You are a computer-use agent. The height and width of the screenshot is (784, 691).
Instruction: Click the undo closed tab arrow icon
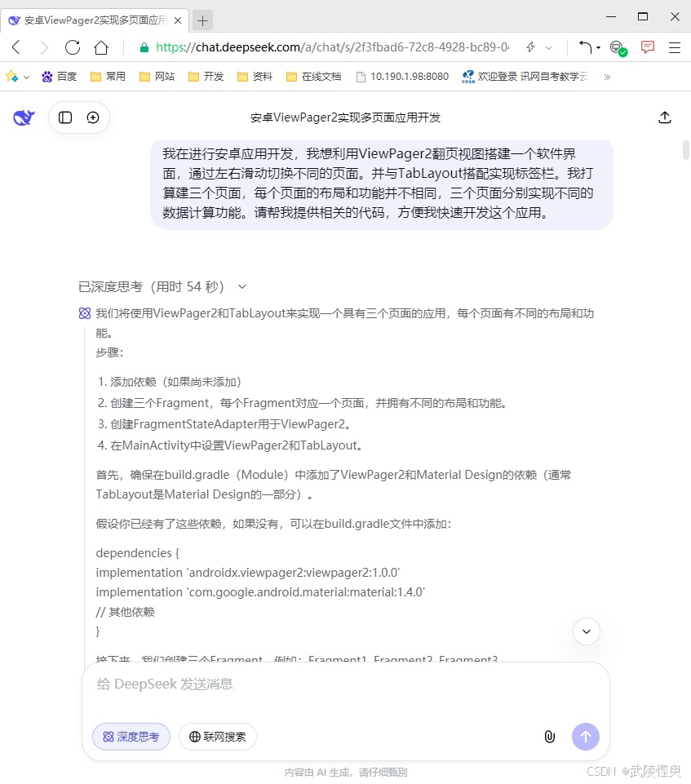tap(586, 47)
